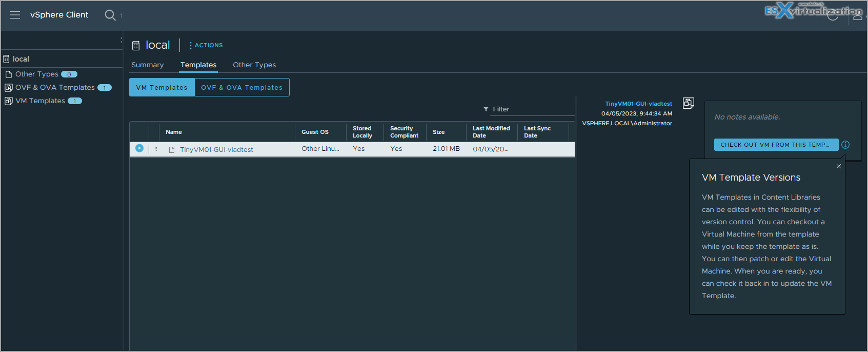Click the template file icon in TinyVM01 row
The height and width of the screenshot is (352, 868).
(x=172, y=150)
